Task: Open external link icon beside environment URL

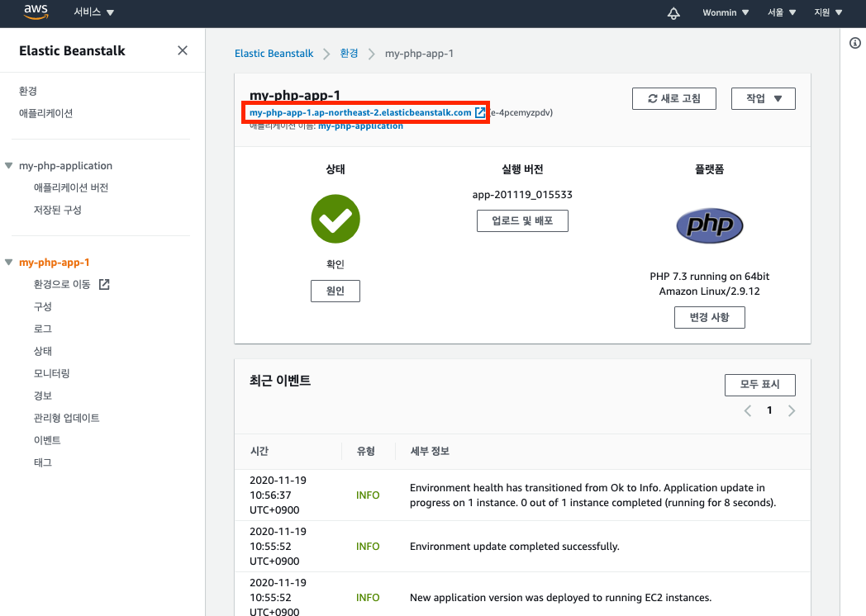Action: pyautogui.click(x=480, y=112)
